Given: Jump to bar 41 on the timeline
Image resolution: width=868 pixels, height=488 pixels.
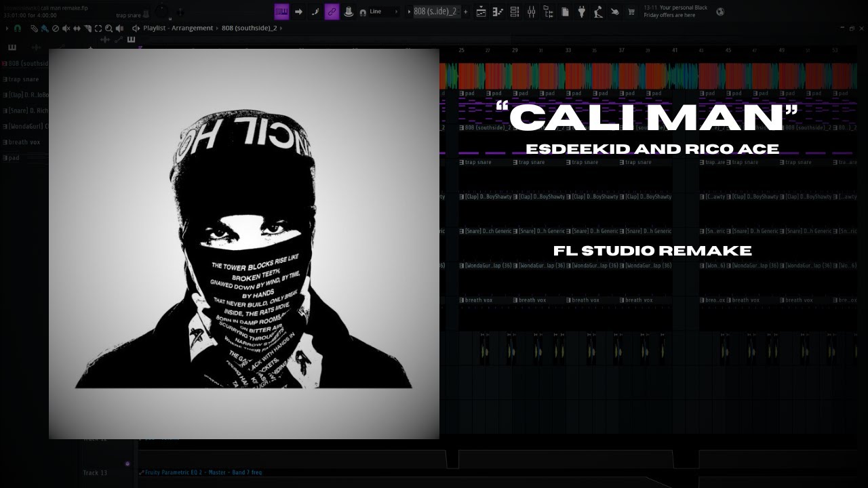Looking at the screenshot, I should [675, 50].
